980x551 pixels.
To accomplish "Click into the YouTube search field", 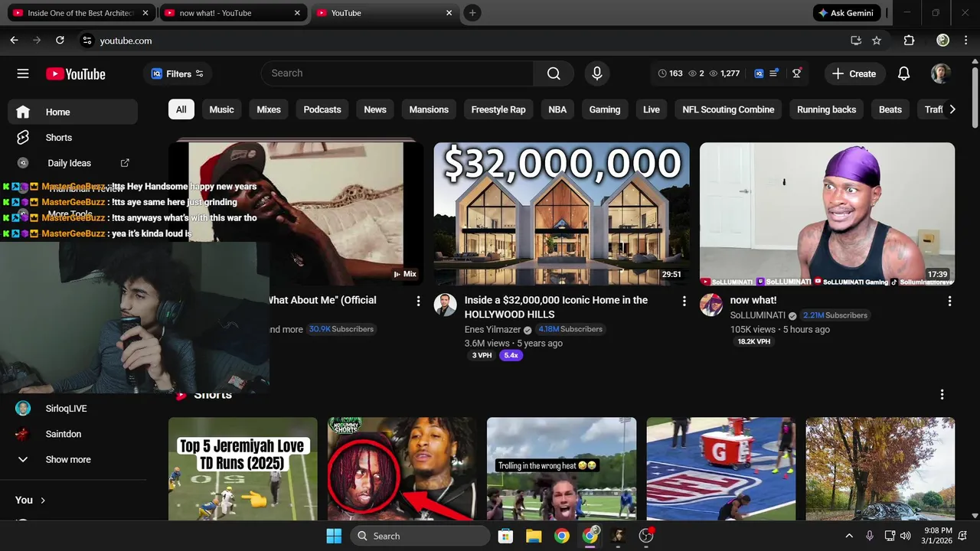I will (398, 73).
